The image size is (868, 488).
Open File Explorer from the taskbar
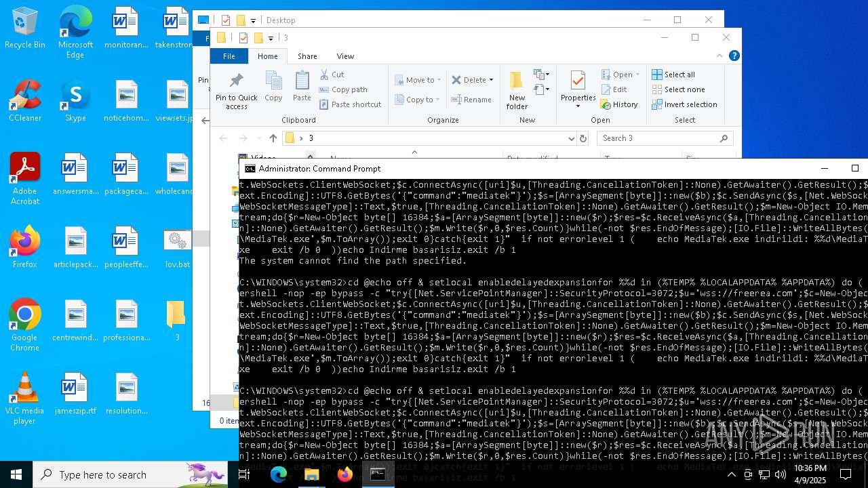(311, 474)
